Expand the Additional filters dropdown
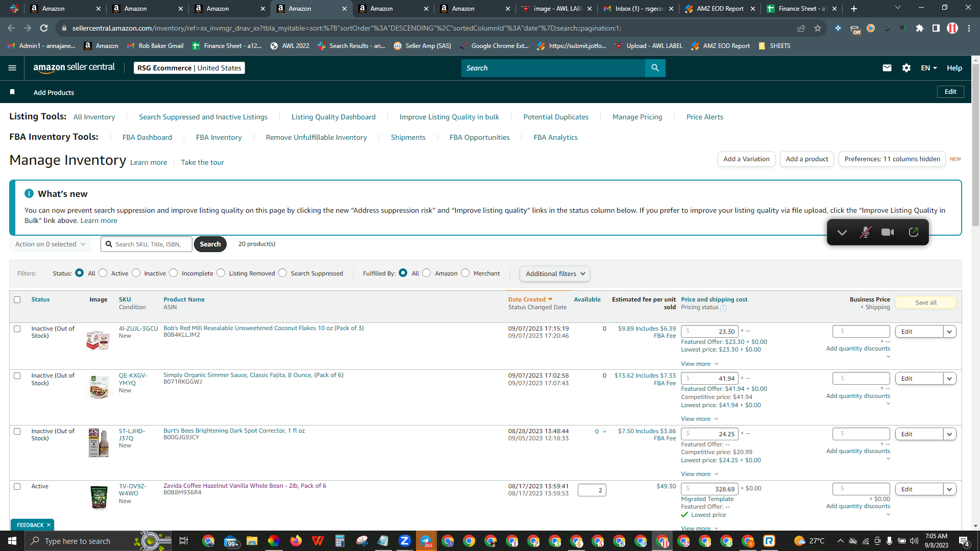This screenshot has height=551, width=980. (x=555, y=273)
